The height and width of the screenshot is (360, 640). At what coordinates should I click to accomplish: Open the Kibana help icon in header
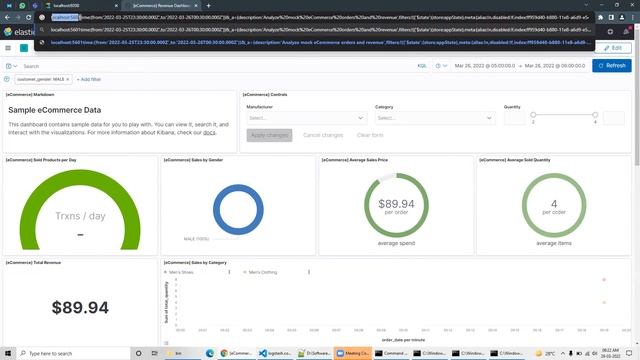pyautogui.click(x=610, y=32)
